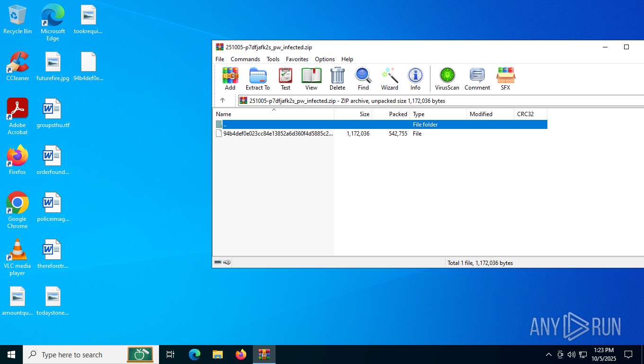Sort list by Modified column header
This screenshot has height=364, width=644.
[x=491, y=114]
